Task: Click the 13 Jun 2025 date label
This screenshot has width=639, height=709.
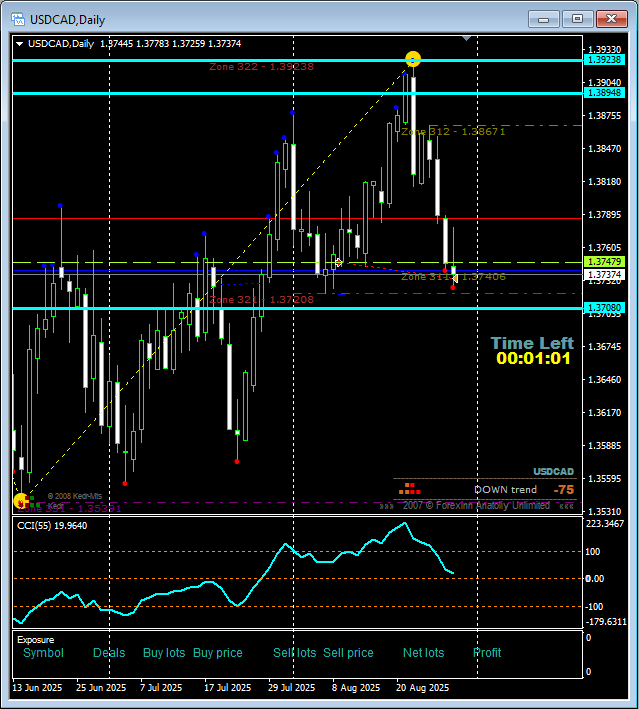Action: point(37,688)
